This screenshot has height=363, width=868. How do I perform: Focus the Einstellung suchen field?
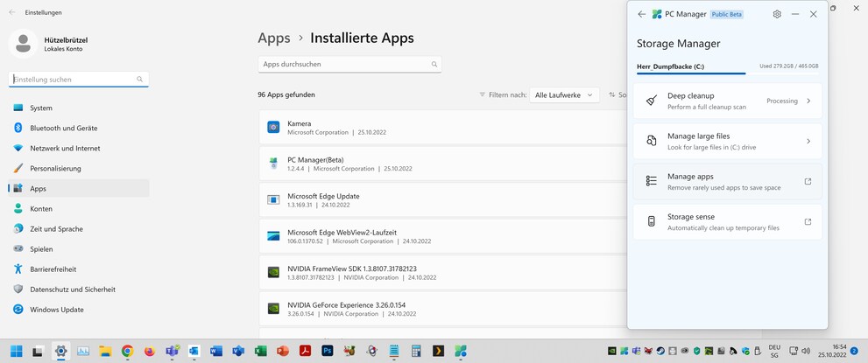click(79, 80)
